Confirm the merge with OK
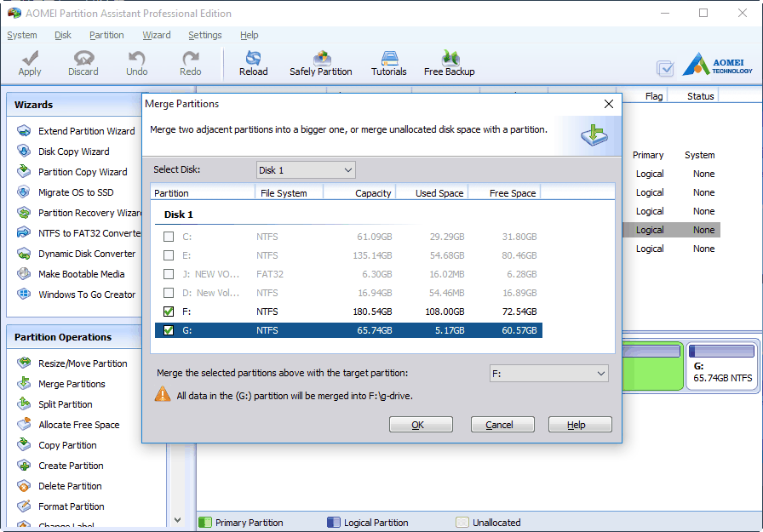Screen dimensions: 763x532 pos(421,425)
